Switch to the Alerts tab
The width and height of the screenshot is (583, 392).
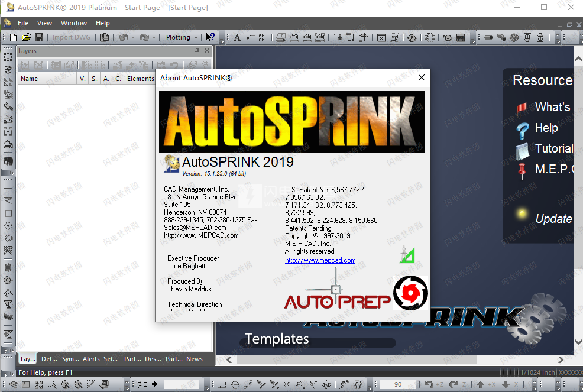point(91,359)
